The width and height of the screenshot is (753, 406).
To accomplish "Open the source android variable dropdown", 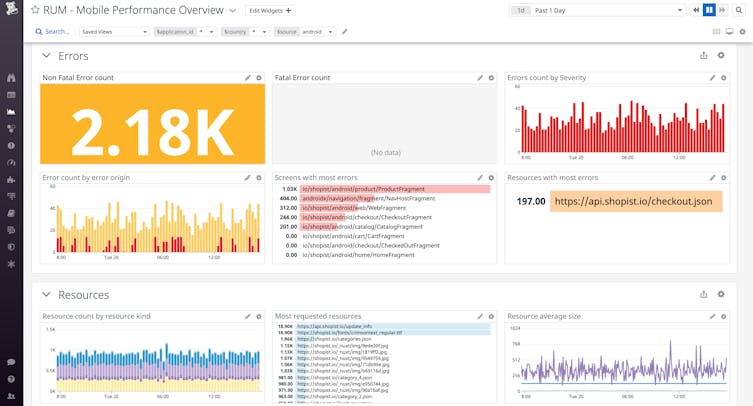I will [x=305, y=32].
